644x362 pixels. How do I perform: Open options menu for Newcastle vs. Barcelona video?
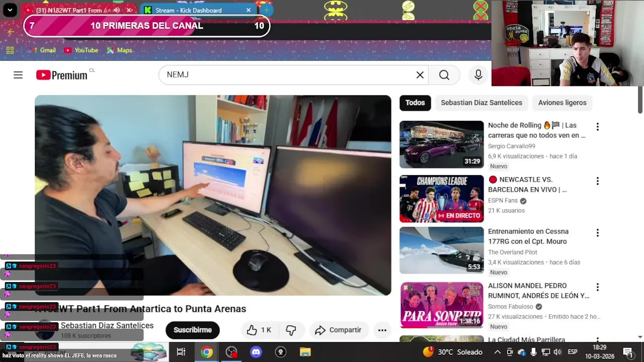point(597,181)
